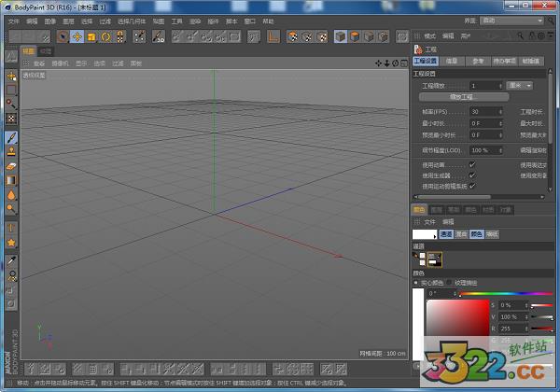
Task: Select the Move tool in top toolbar
Action: click(77, 36)
